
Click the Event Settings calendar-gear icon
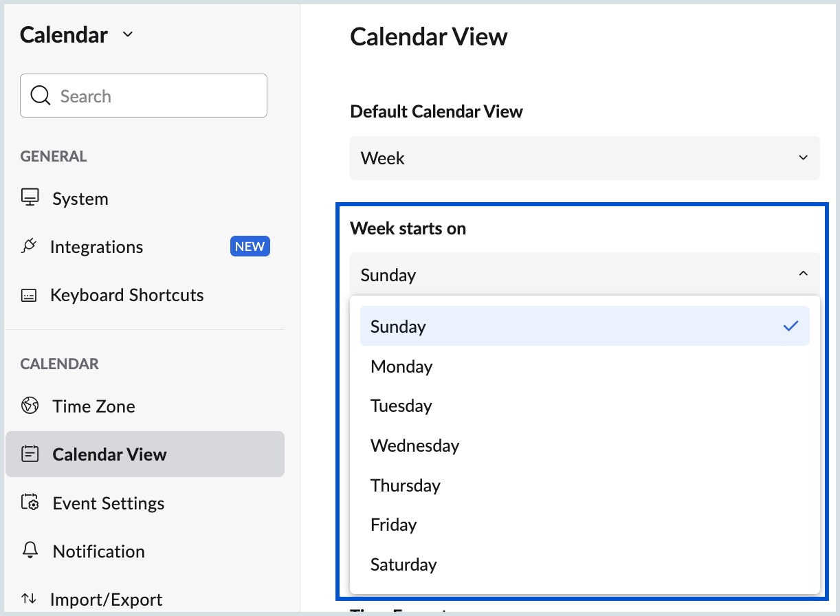(30, 503)
